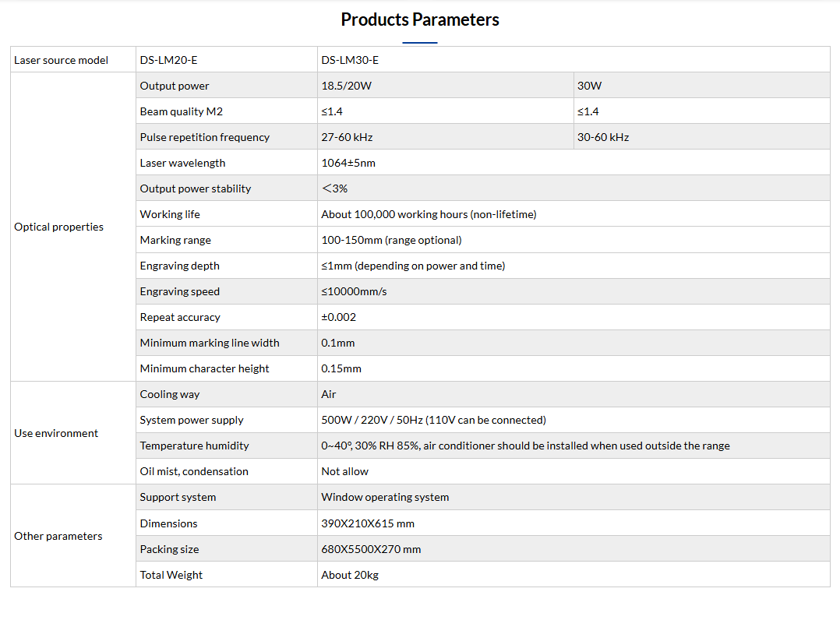Viewport: 840px width, 620px height.
Task: Click the Beam quality M2 label
Action: pyautogui.click(x=182, y=111)
